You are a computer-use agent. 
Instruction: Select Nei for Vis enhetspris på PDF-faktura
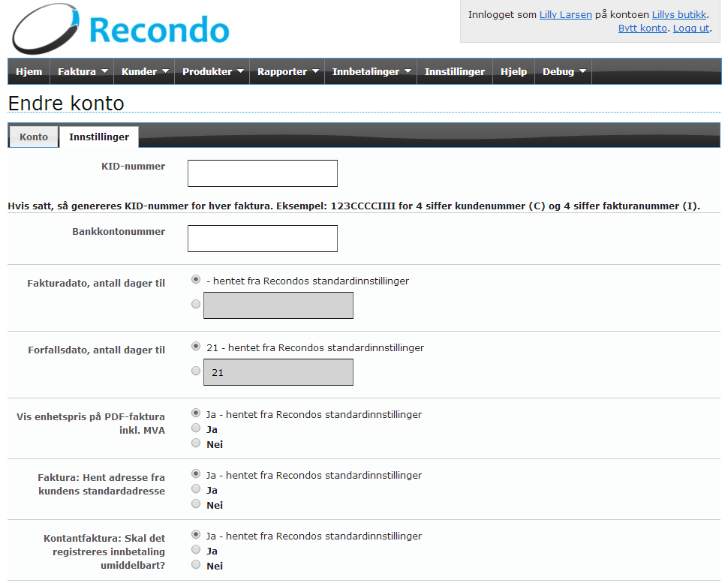(196, 443)
